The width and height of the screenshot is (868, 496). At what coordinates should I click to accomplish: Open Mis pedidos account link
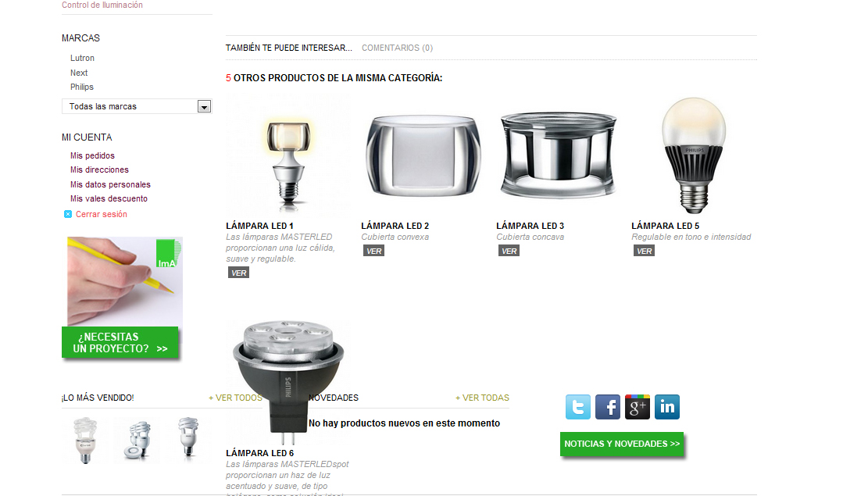coord(92,155)
